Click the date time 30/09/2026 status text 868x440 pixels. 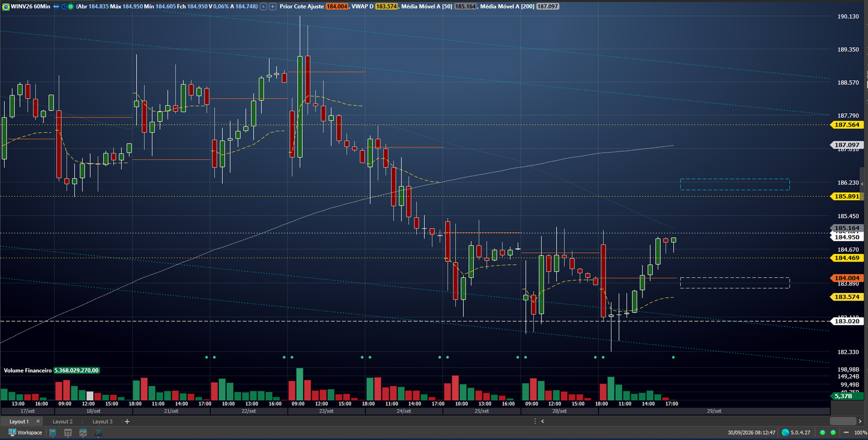coord(751,432)
